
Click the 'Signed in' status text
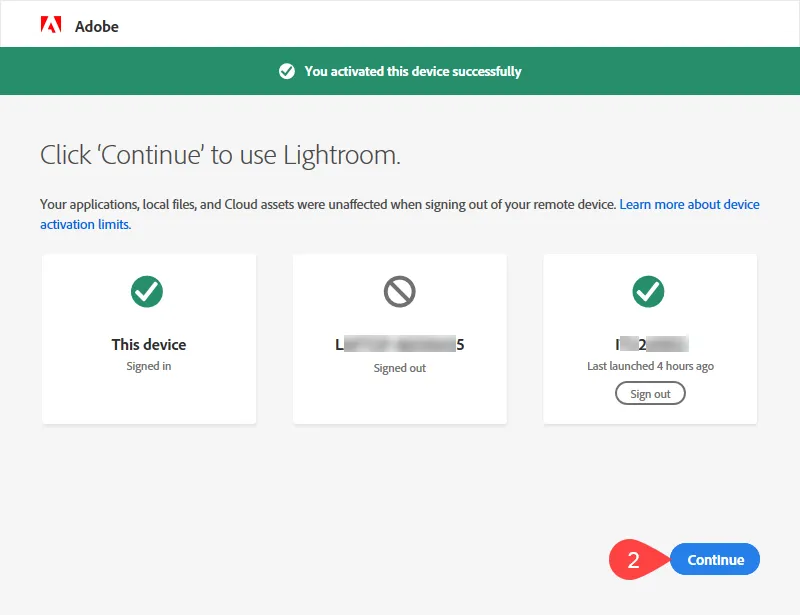(x=149, y=366)
